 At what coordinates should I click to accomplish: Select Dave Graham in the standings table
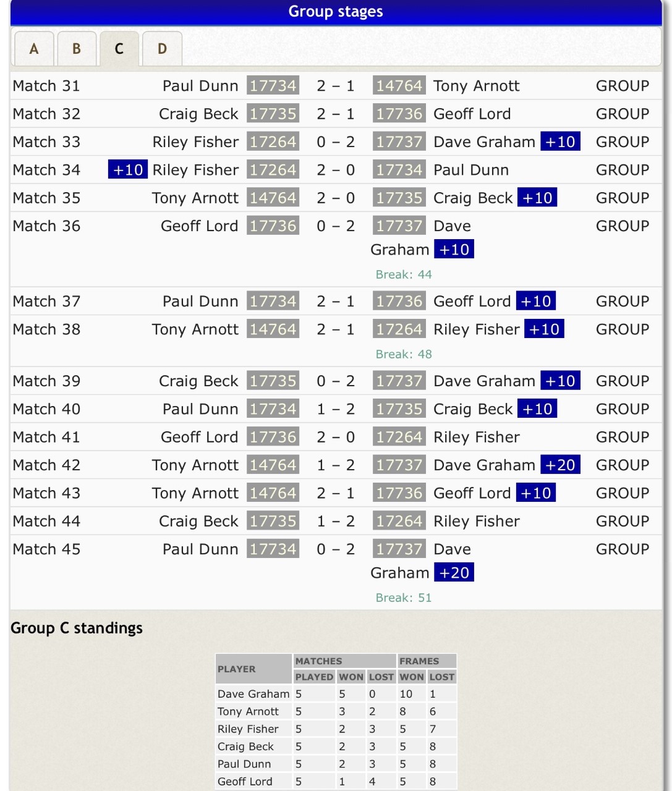click(x=253, y=694)
